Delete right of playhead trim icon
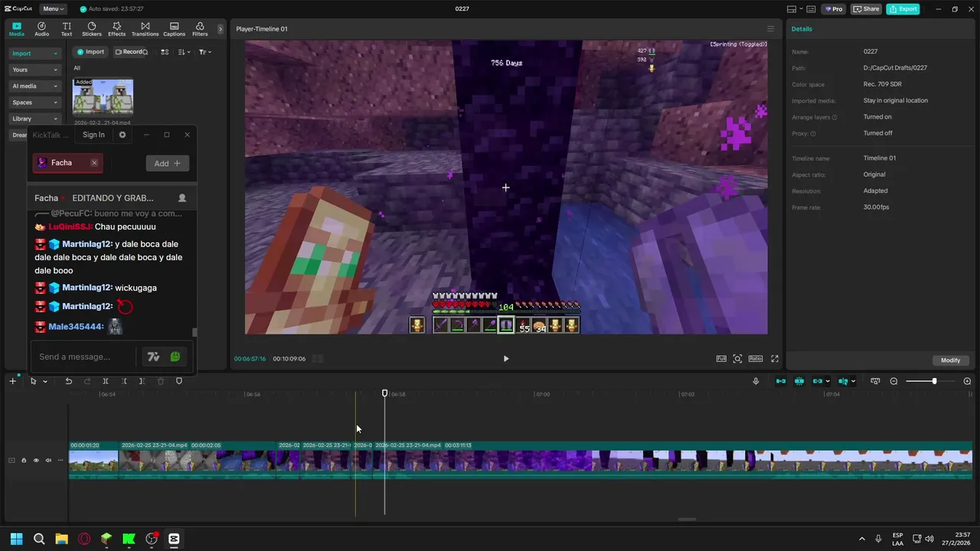This screenshot has width=980, height=551. [x=142, y=381]
